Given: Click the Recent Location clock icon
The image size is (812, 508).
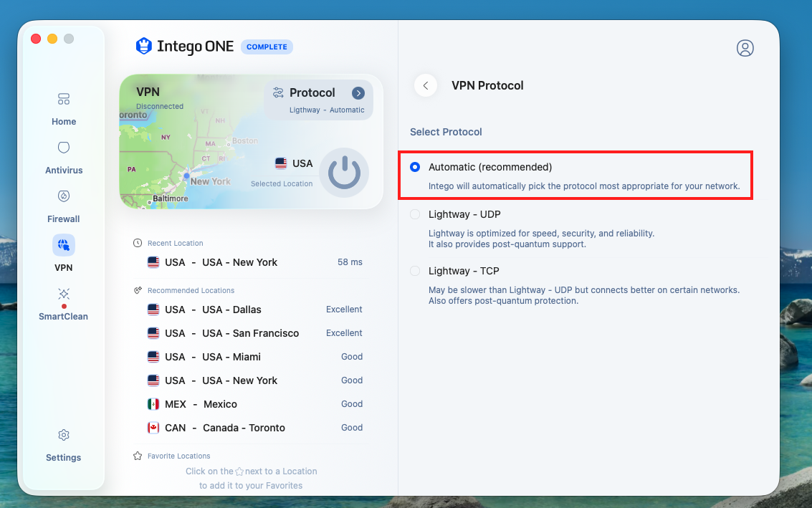Looking at the screenshot, I should point(137,243).
